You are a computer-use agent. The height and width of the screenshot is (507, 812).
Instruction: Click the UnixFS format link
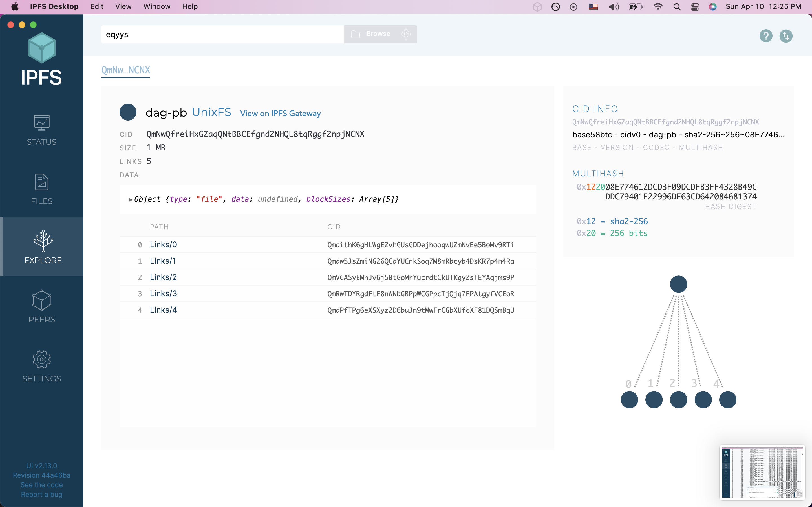(x=211, y=112)
